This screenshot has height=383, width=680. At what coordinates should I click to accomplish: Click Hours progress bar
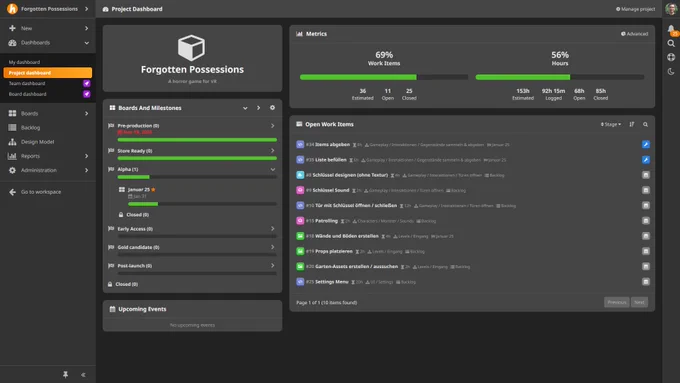click(559, 77)
